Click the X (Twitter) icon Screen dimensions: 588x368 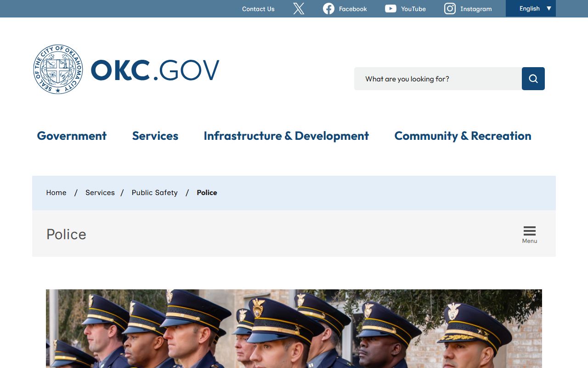click(x=299, y=9)
